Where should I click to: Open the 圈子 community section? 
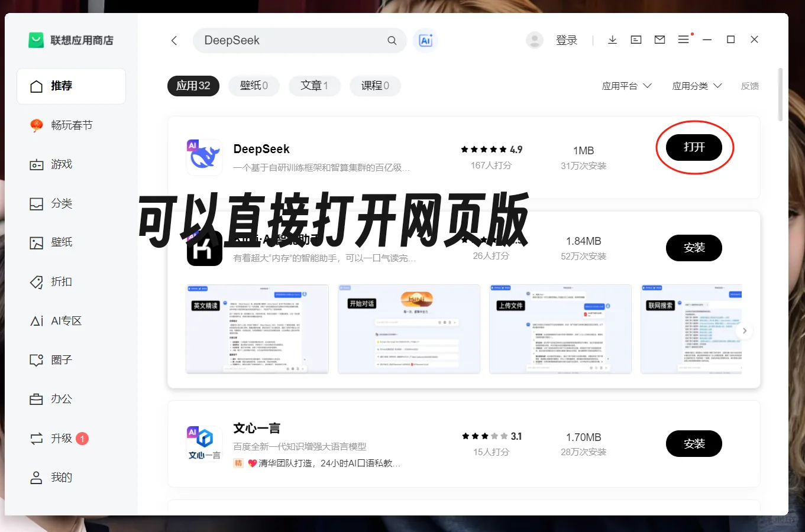point(61,359)
